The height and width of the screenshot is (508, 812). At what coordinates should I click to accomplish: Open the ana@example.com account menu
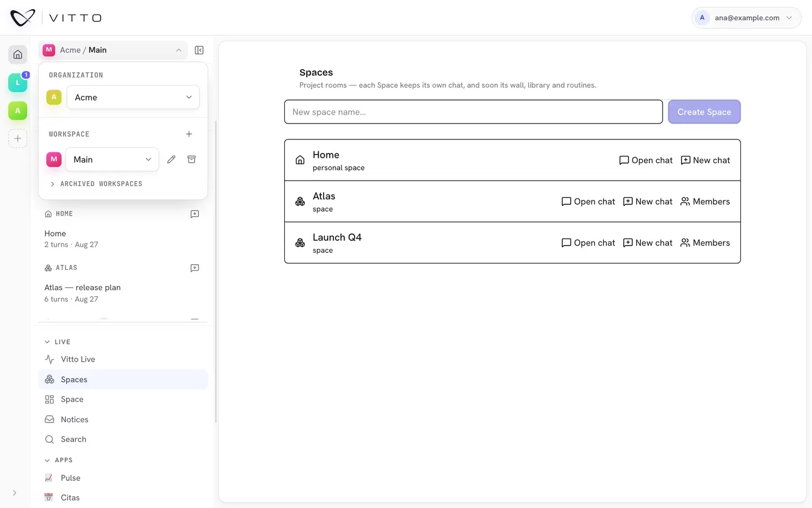[746, 17]
